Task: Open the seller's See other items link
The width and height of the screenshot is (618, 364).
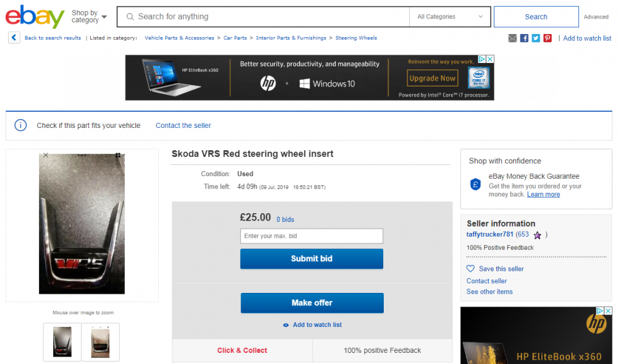Action: (x=489, y=292)
